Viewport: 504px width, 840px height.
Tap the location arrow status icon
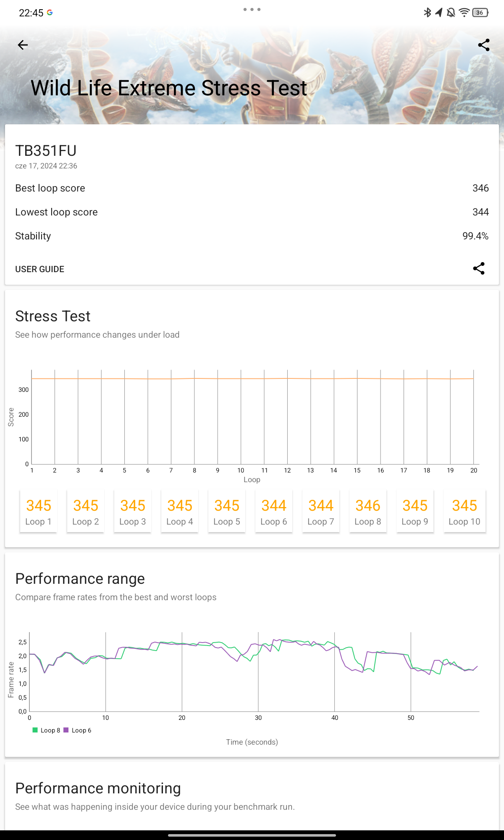point(439,13)
